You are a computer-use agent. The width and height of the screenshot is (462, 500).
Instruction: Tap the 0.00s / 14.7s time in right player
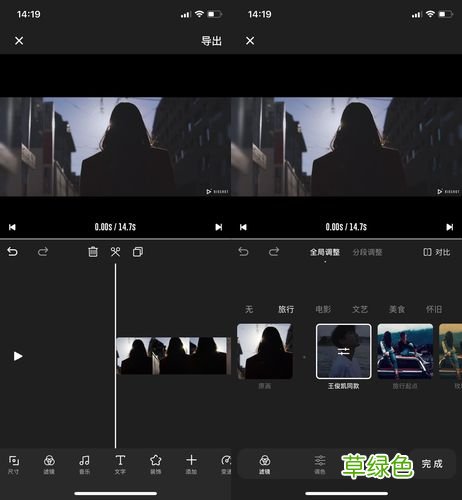tap(346, 227)
